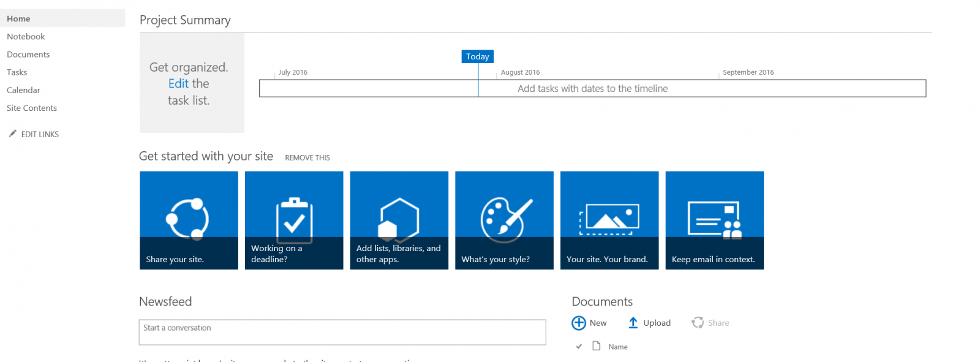Click the July 2016 timeline label
Viewport: 980px width, 362px height.
tap(293, 72)
